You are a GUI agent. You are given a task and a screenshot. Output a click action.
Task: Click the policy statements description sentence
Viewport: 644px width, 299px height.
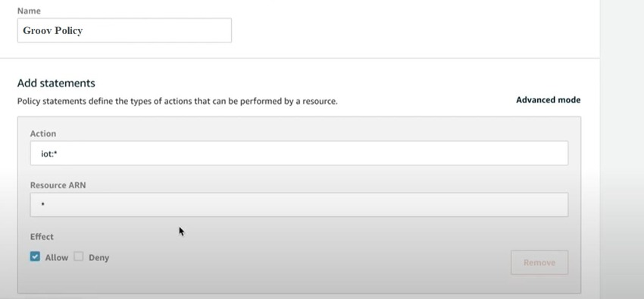click(x=177, y=101)
